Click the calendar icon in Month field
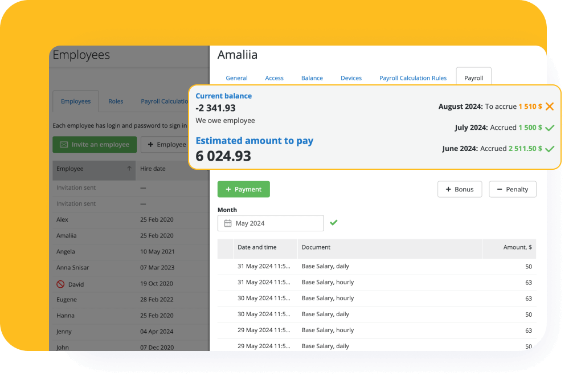The height and width of the screenshot is (392, 581). point(228,223)
